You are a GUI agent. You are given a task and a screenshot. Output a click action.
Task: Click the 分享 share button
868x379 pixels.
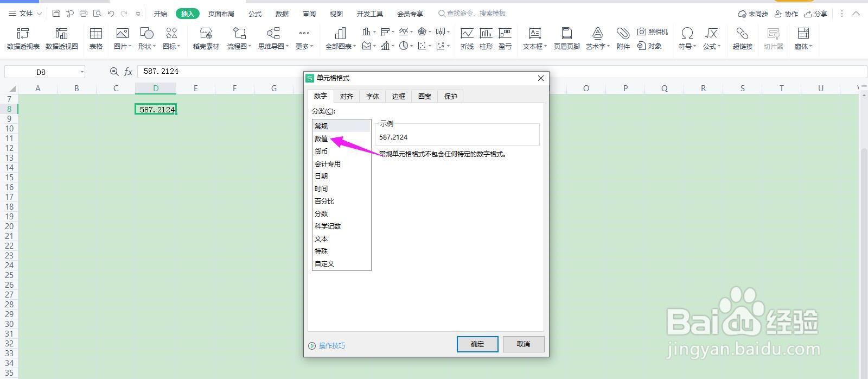[x=816, y=14]
